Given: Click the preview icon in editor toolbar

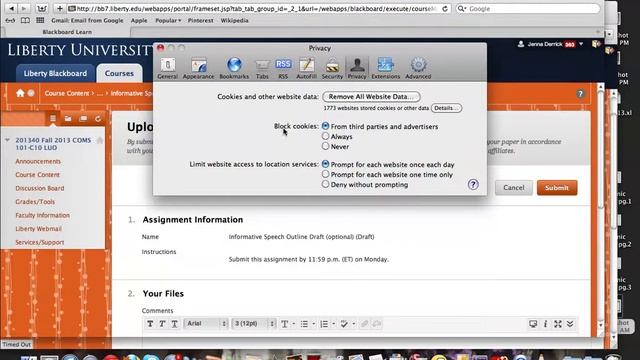Looking at the screenshot, I should [x=533, y=324].
